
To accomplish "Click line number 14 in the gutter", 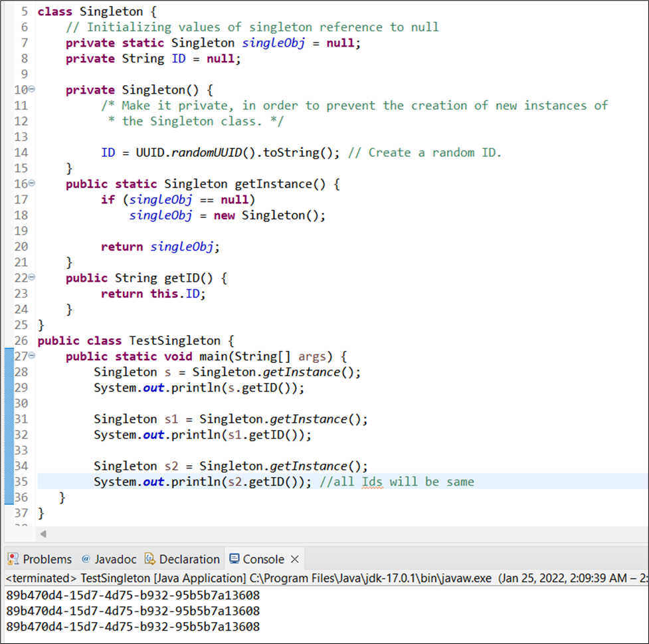I will coord(21,152).
